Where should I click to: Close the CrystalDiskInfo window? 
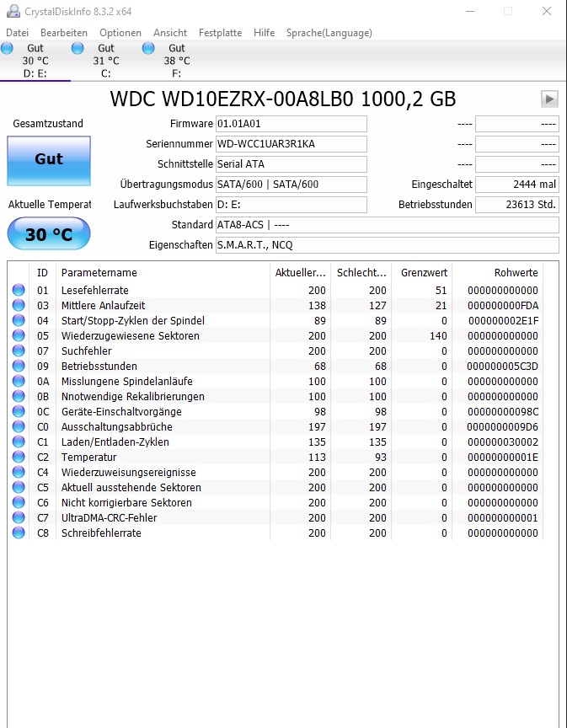(547, 11)
